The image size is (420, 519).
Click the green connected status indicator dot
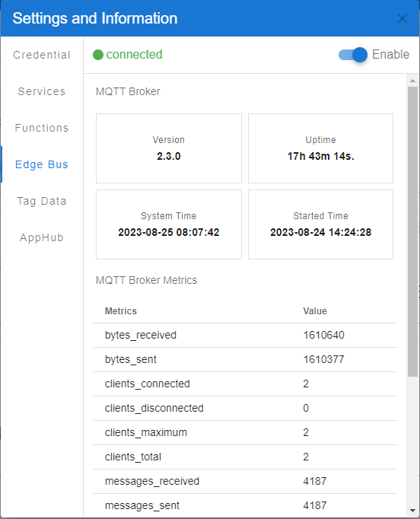pos(98,55)
